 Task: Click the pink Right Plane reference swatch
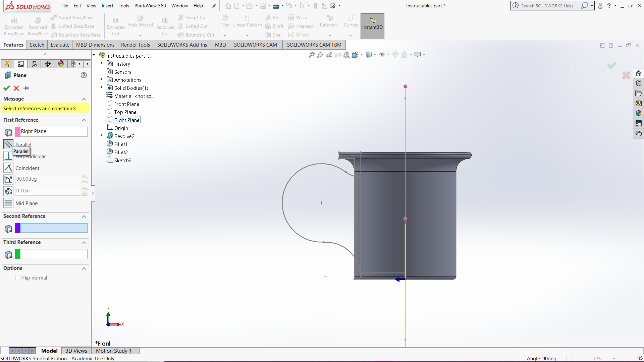pos(17,131)
